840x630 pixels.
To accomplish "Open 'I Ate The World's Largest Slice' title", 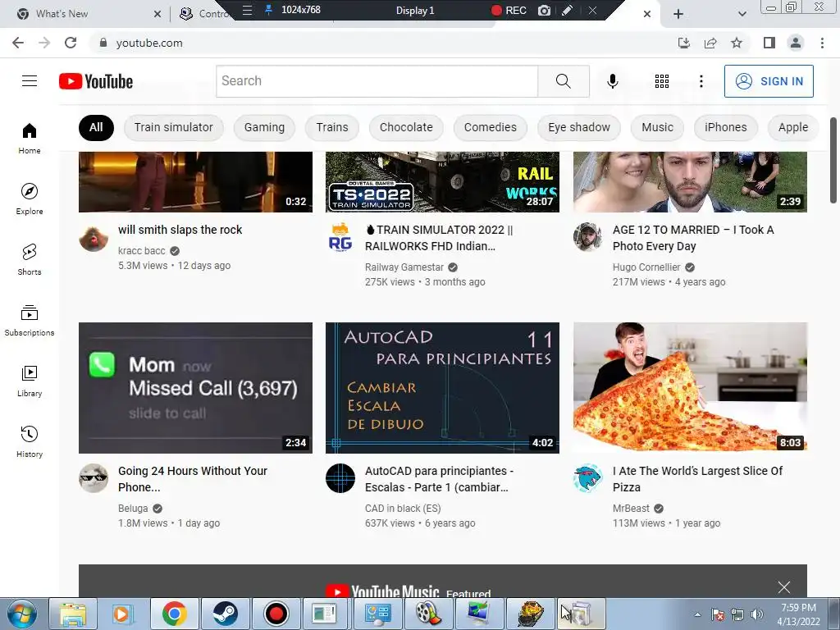I will [697, 479].
